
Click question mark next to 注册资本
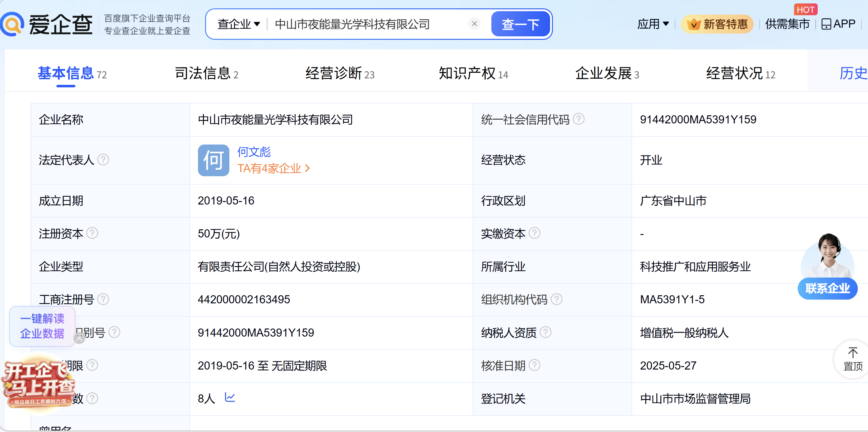pyautogui.click(x=92, y=233)
